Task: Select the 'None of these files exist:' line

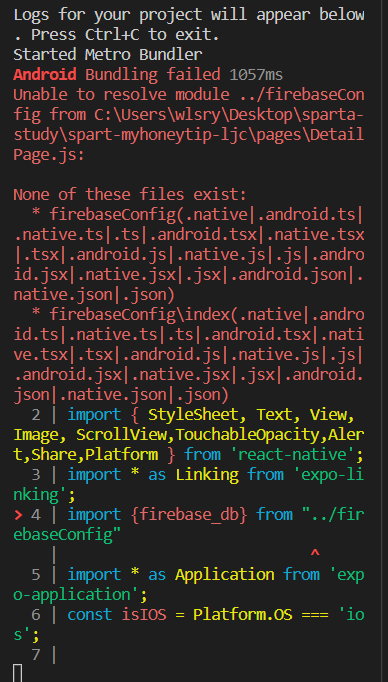Action: pos(130,194)
